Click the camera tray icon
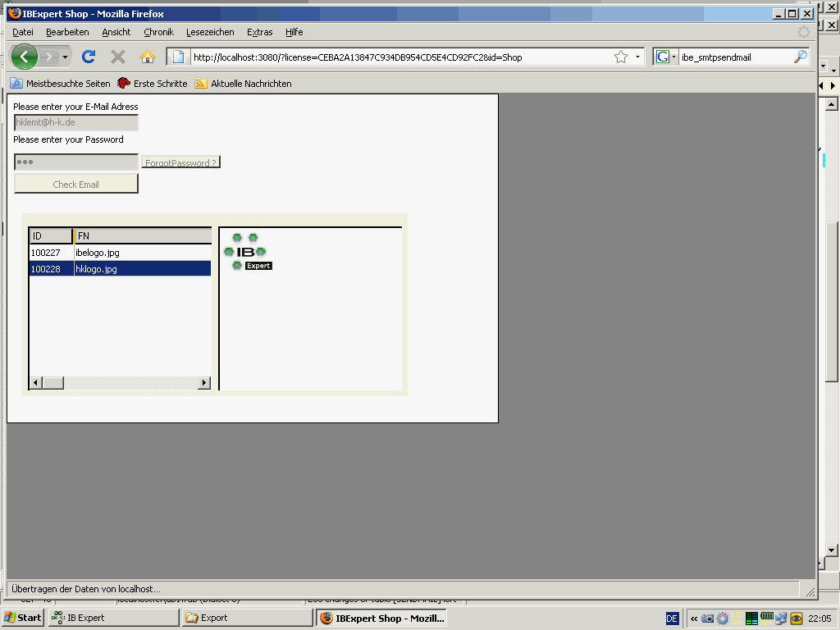The height and width of the screenshot is (630, 840). [x=708, y=619]
